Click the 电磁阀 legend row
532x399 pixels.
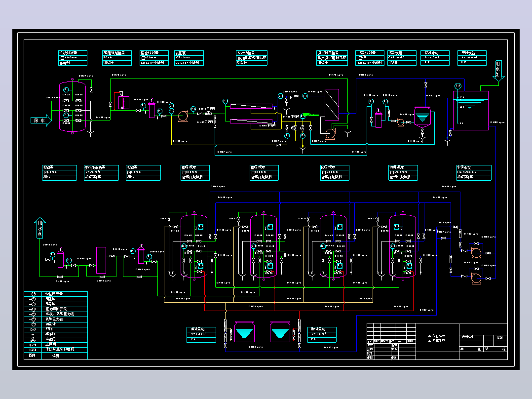tap(56, 339)
